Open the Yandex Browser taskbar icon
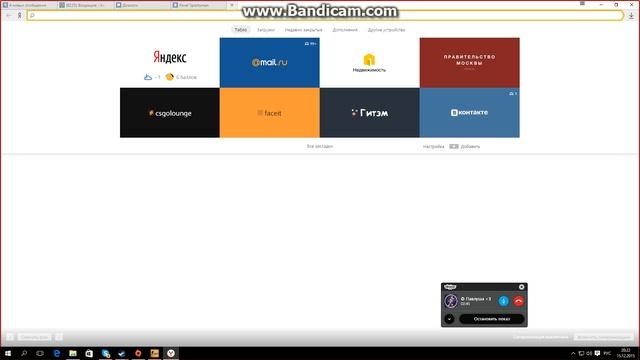Viewport: 640px width, 360px height. 171,353
